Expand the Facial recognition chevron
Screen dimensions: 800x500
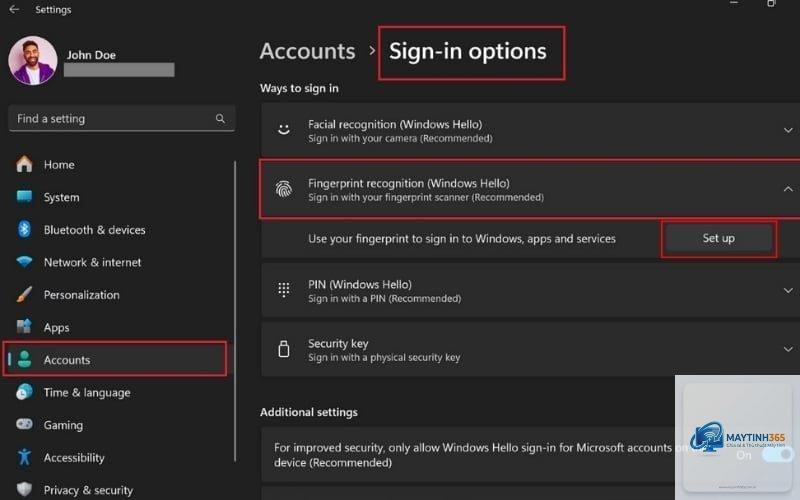pyautogui.click(x=788, y=131)
